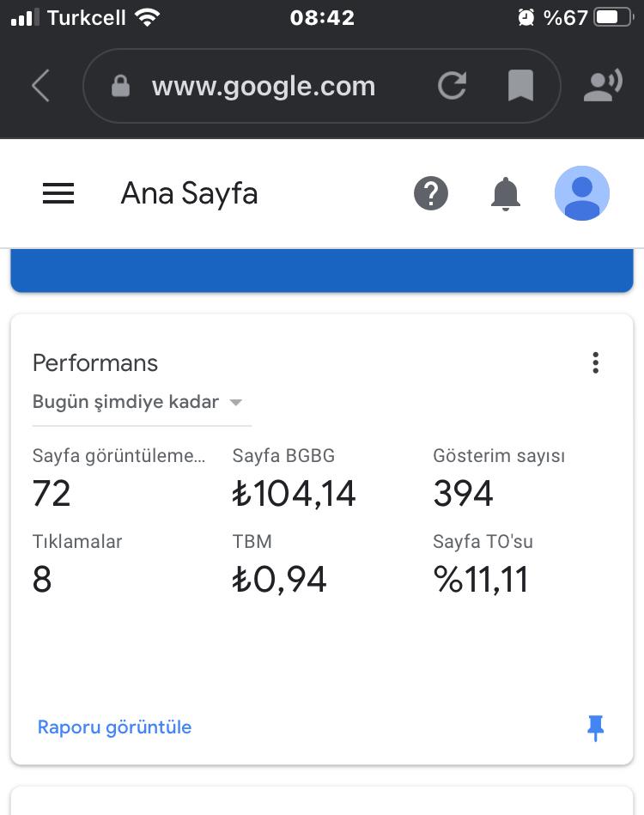Reload the page with refresh icon
This screenshot has height=815, width=644.
(x=453, y=86)
